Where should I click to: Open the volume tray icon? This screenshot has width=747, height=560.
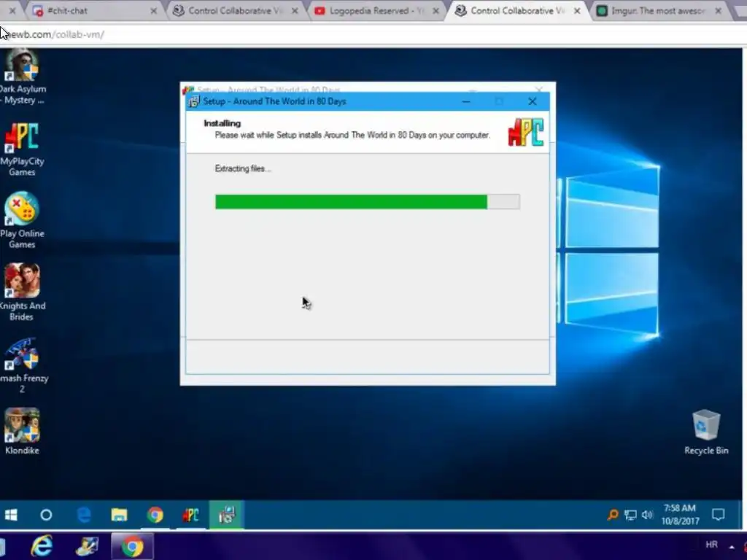point(647,515)
